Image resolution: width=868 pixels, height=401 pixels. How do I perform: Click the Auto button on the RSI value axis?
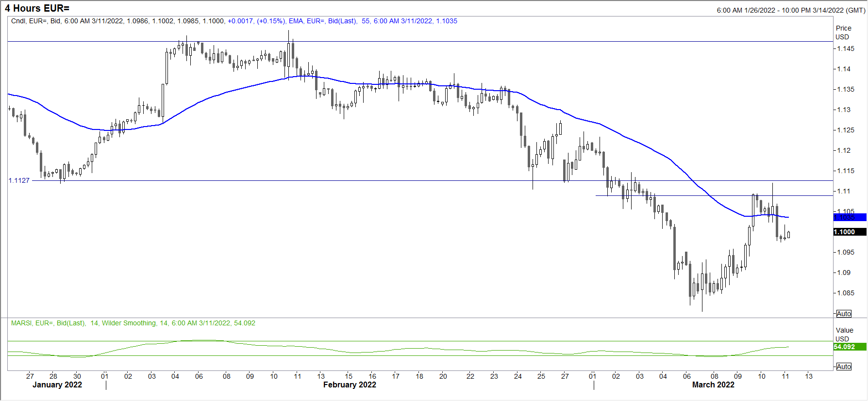(844, 367)
